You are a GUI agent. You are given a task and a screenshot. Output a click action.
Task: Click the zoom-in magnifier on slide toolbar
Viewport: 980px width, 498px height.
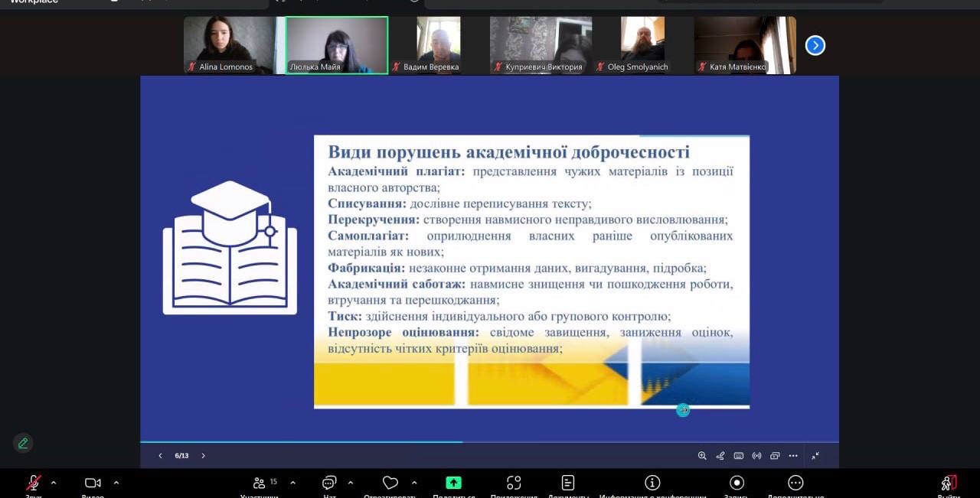point(702,456)
